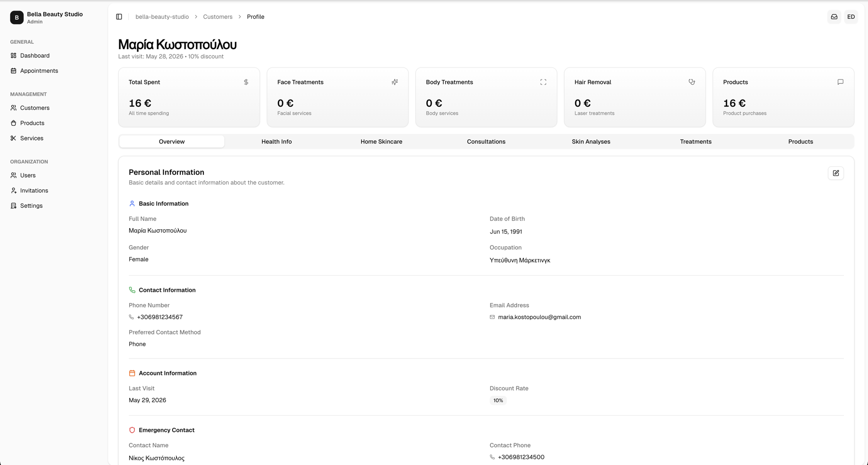Image resolution: width=868 pixels, height=465 pixels.
Task: Click the Preferred Contact Method value Phone
Action: click(x=137, y=344)
